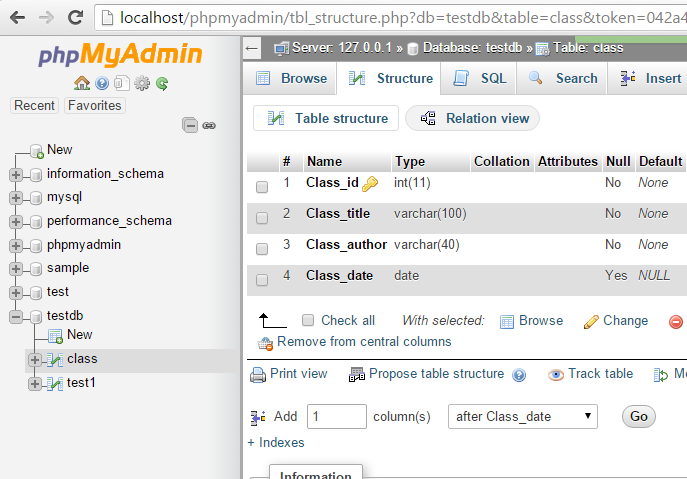Go to phpMyAdmin home icon

point(82,83)
